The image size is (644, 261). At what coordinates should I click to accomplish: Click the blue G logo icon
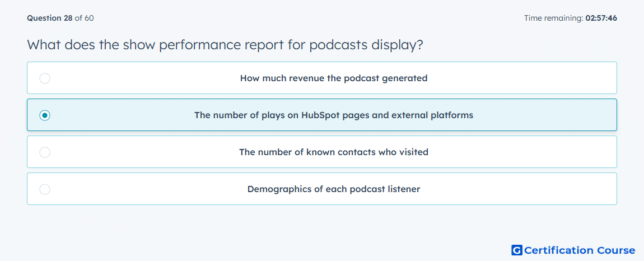(x=517, y=250)
